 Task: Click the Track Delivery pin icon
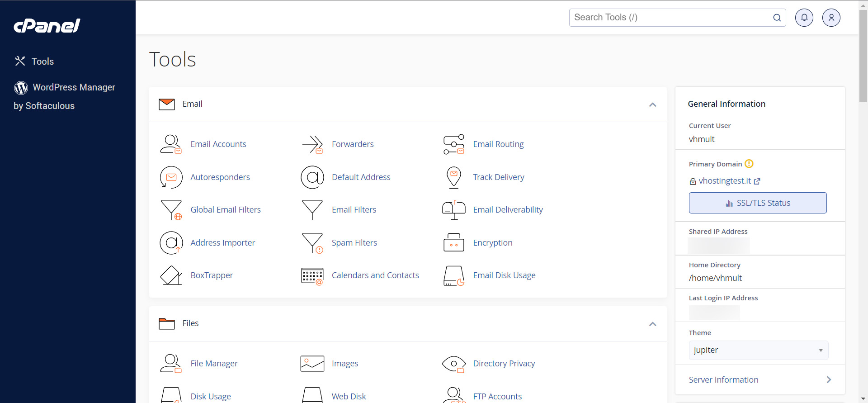click(454, 177)
